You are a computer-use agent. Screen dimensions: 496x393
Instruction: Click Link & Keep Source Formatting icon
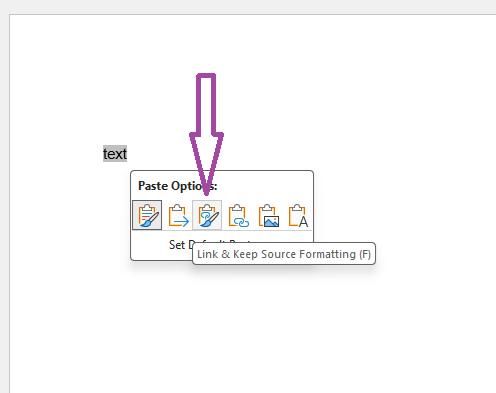[207, 215]
